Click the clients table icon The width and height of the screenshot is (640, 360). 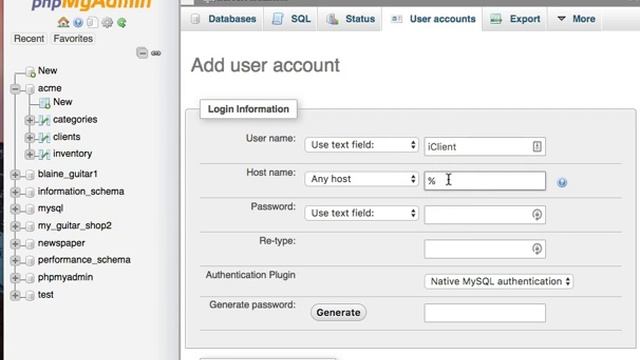point(44,137)
